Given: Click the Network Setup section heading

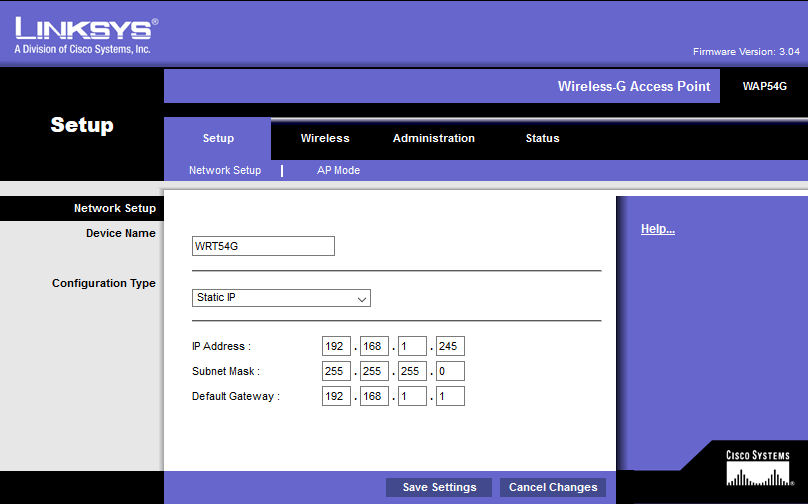Looking at the screenshot, I should [115, 208].
